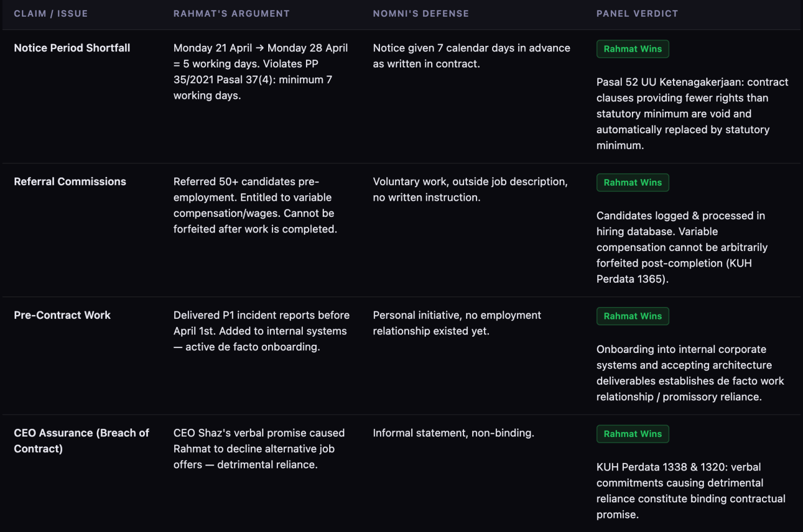Click the Nomni's Defense column header
The height and width of the screenshot is (532, 803).
pyautogui.click(x=421, y=13)
